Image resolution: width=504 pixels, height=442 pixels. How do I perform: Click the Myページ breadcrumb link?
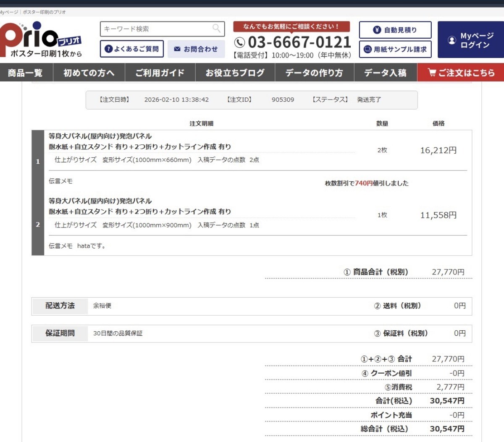[x=8, y=12]
